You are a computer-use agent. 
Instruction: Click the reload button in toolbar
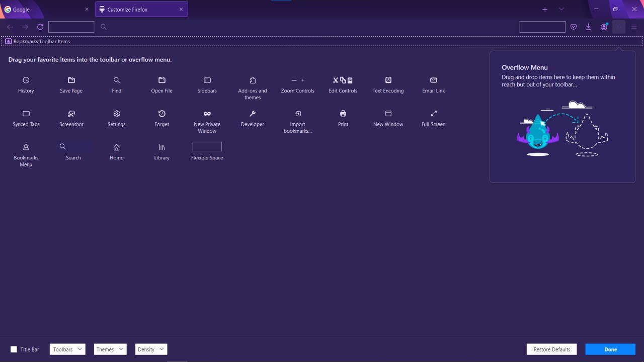[40, 27]
